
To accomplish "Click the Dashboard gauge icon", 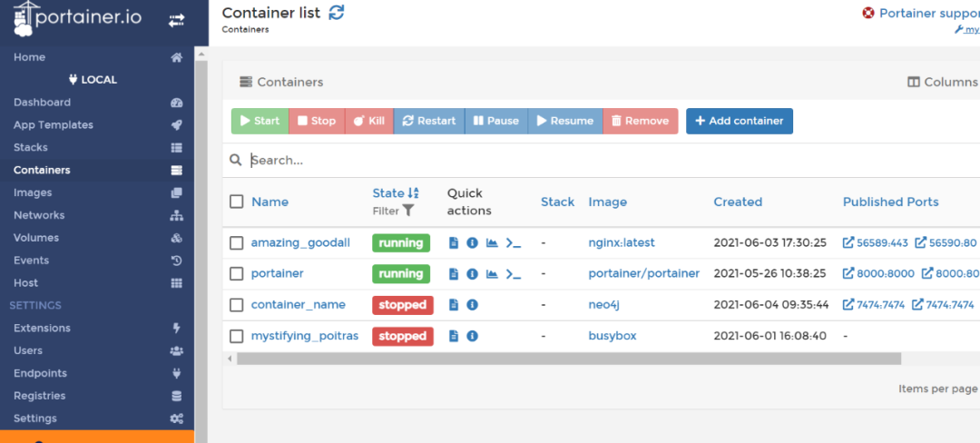I will coord(176,103).
